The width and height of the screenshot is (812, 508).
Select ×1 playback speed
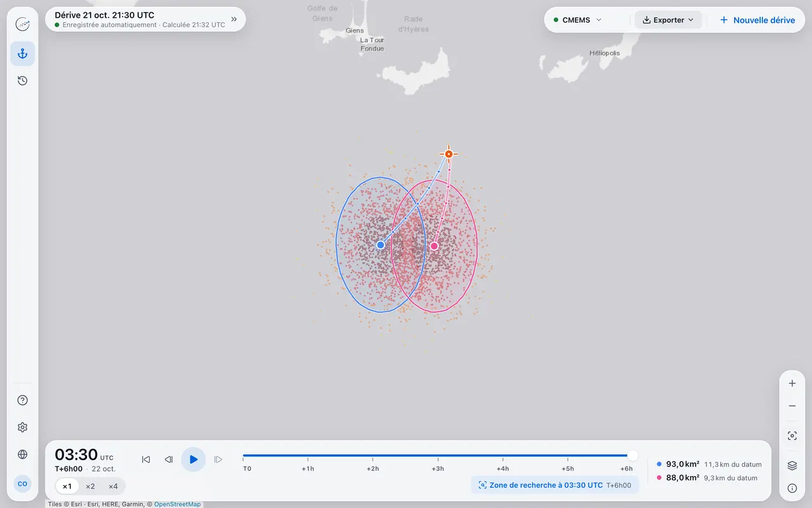(67, 486)
